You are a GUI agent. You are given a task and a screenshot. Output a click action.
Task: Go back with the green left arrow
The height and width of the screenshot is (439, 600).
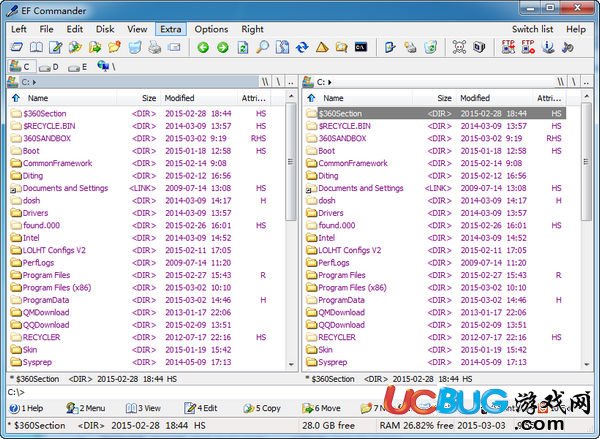coord(203,47)
